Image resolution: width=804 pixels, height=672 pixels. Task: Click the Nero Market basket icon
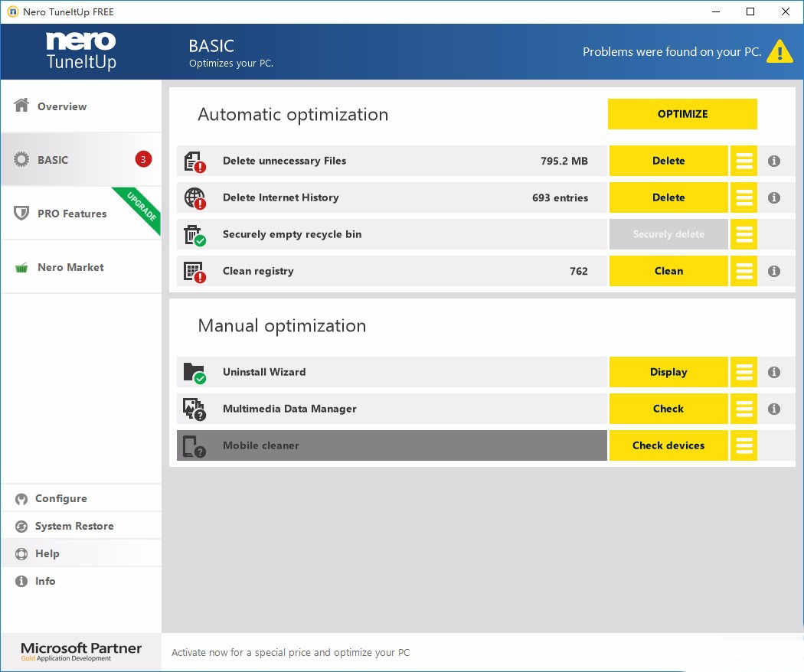(21, 267)
